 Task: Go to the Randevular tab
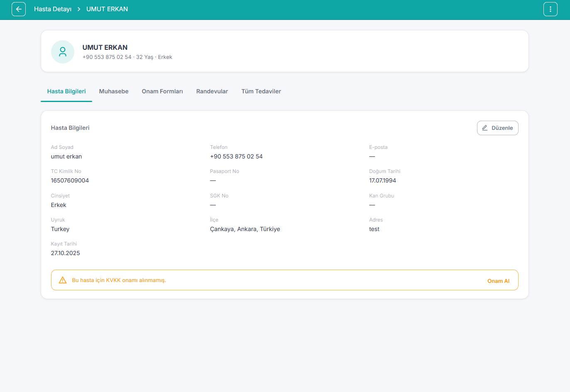(x=212, y=91)
